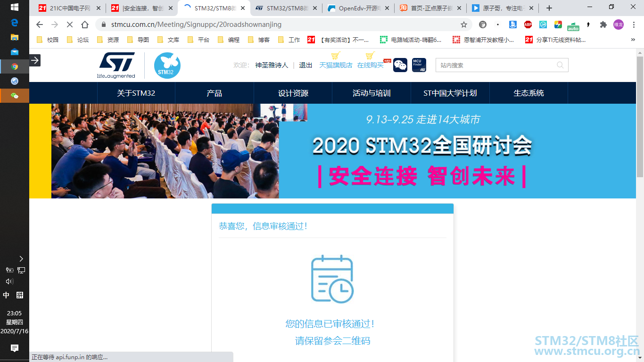644x362 pixels.
Task: Expand the arrow toggle at the page's left edge
Action: [x=35, y=60]
